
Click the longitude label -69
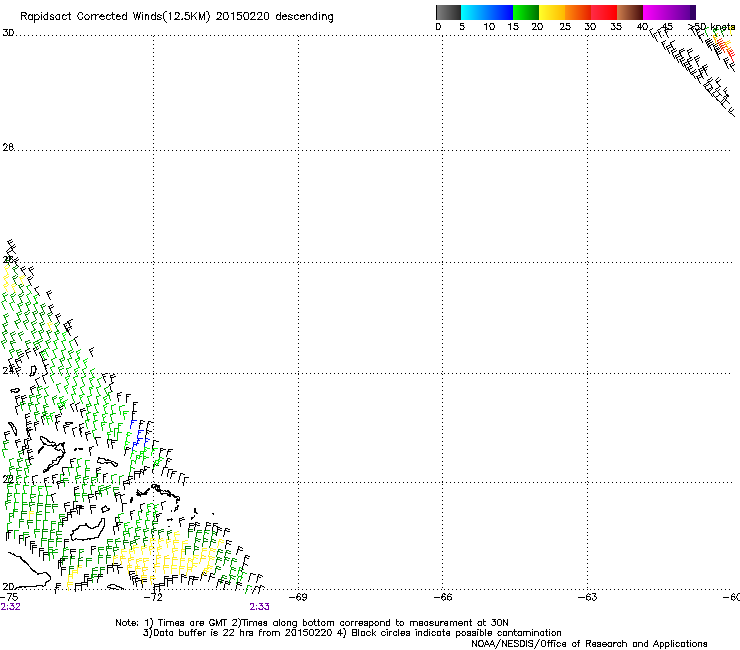point(298,597)
